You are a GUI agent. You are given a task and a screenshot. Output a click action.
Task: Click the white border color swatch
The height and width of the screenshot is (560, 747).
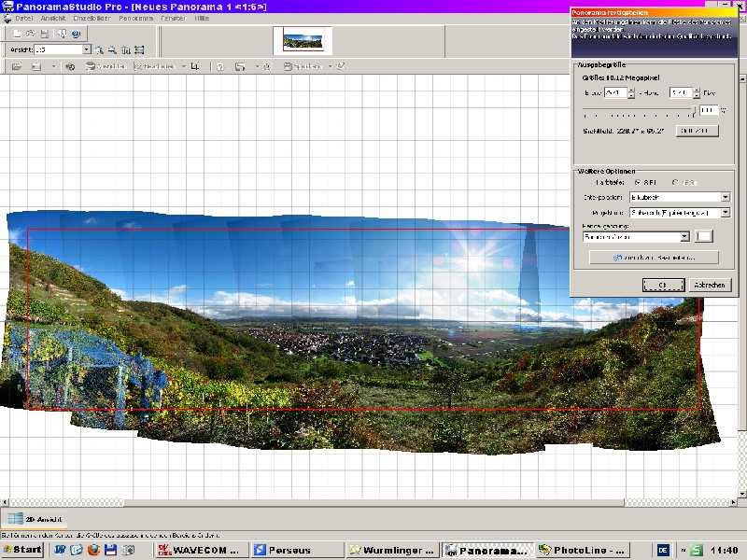point(703,237)
